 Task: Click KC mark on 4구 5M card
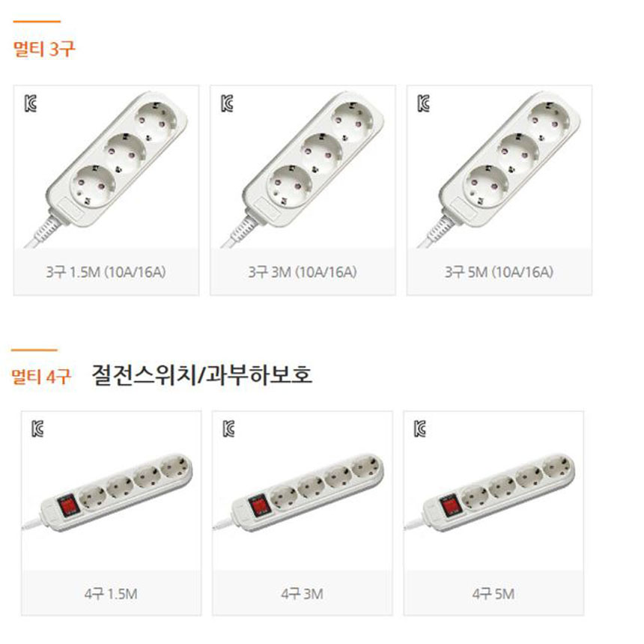[420, 429]
